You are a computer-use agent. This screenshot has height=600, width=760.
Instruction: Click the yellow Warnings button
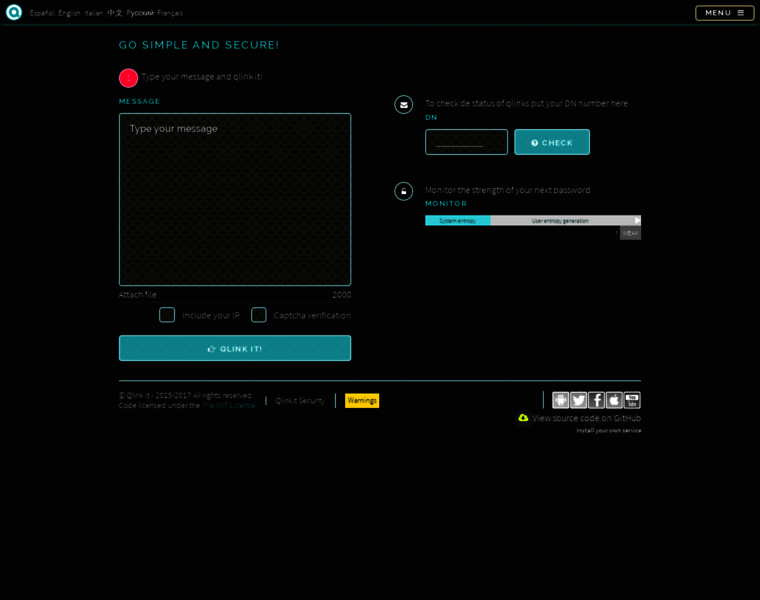362,400
